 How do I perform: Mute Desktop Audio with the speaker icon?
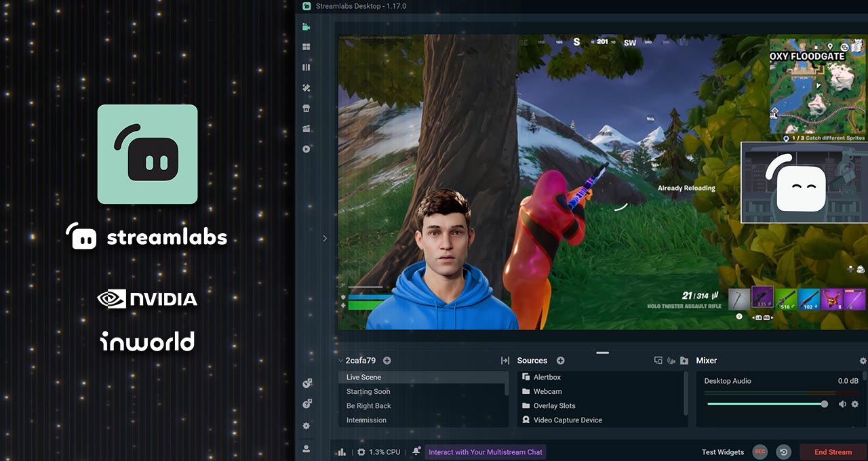click(x=842, y=404)
